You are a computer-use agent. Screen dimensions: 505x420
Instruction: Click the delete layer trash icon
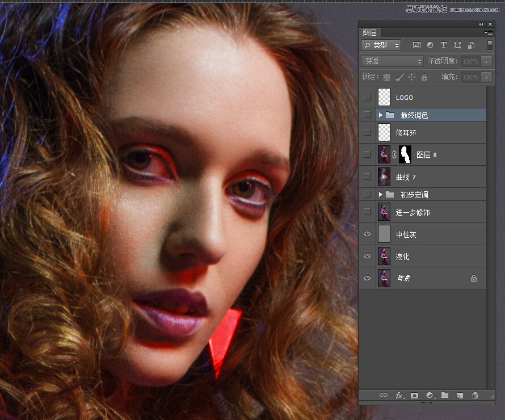tap(475, 396)
